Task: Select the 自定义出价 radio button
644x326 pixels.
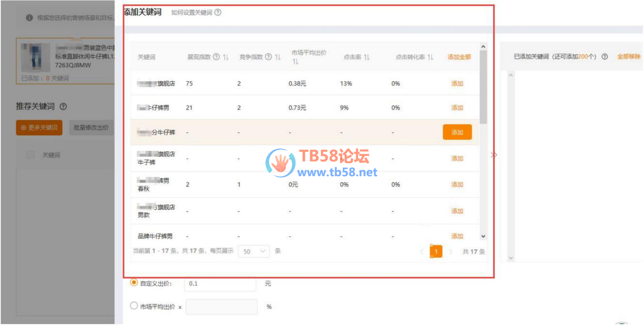Action: [x=134, y=283]
